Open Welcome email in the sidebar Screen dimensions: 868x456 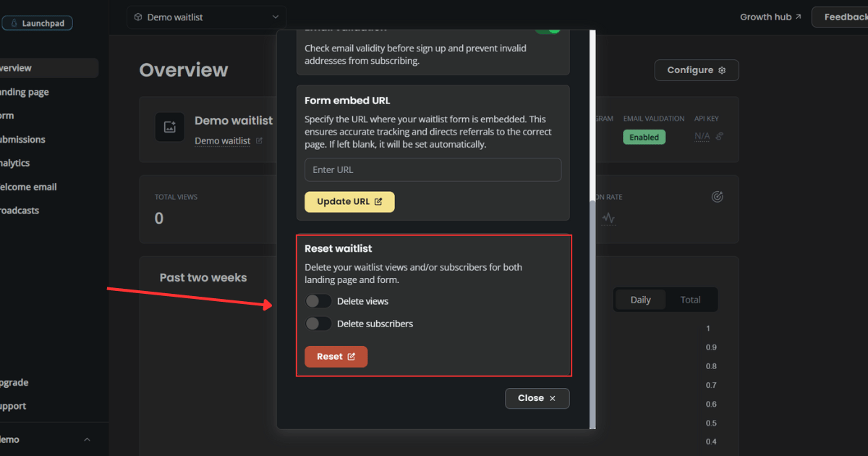click(x=28, y=187)
